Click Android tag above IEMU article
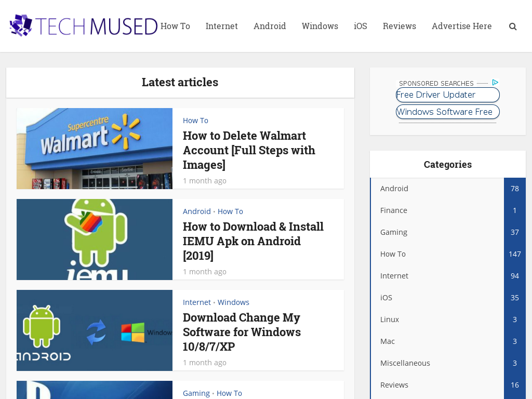The image size is (532, 399). [197, 211]
